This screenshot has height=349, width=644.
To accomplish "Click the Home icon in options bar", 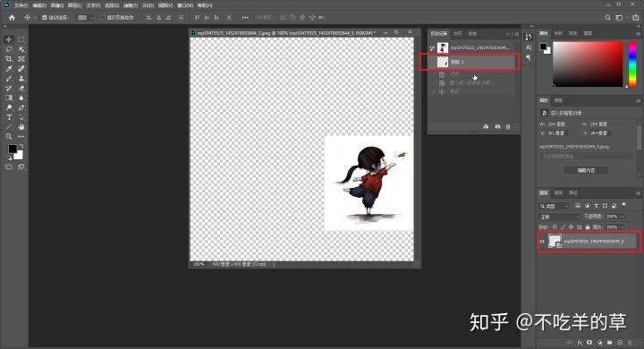I will click(12, 18).
